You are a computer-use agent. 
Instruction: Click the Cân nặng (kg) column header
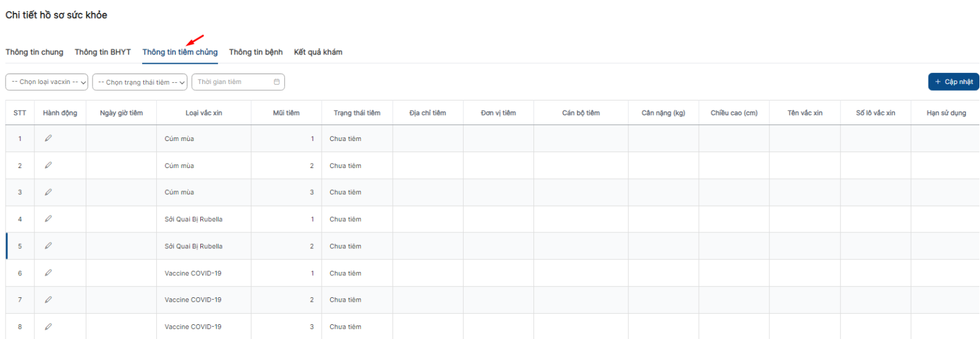[663, 113]
